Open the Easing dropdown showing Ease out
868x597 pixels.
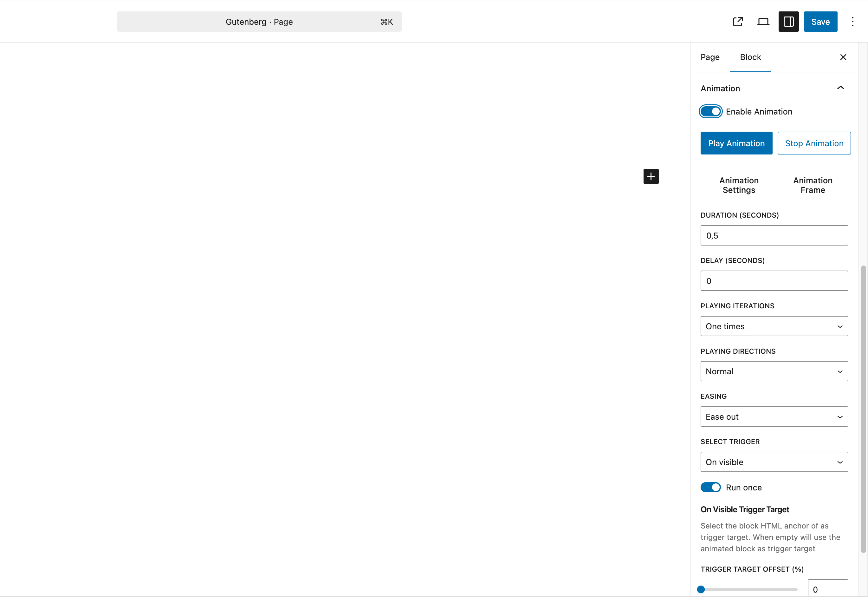pos(774,417)
